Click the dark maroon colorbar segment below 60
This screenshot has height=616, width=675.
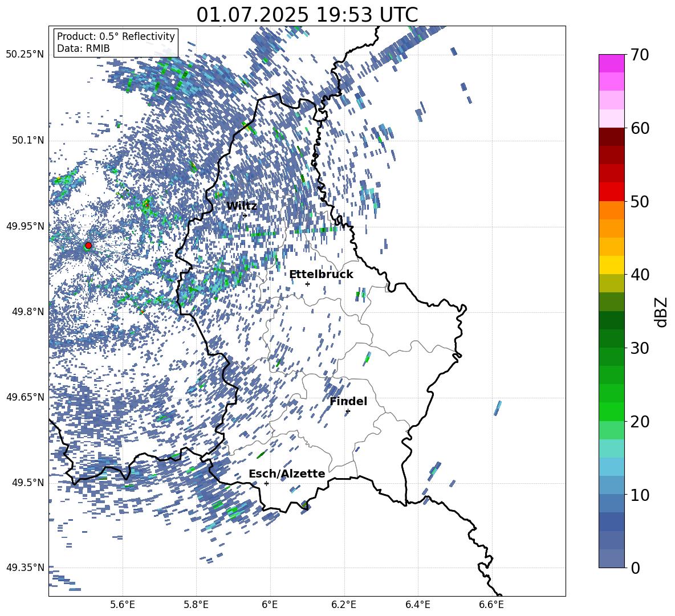coord(611,137)
